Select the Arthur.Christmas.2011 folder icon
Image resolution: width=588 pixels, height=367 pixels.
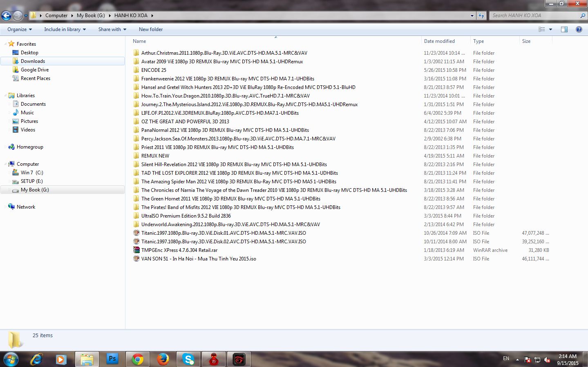[136, 53]
